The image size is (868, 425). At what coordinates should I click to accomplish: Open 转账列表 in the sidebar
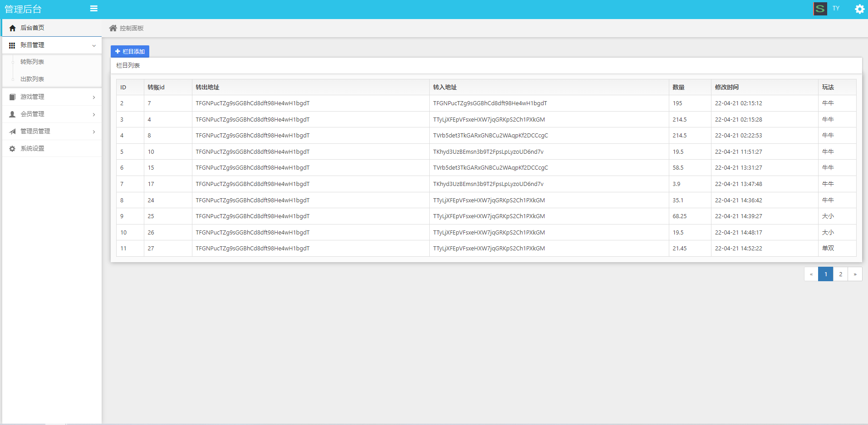[x=32, y=62]
